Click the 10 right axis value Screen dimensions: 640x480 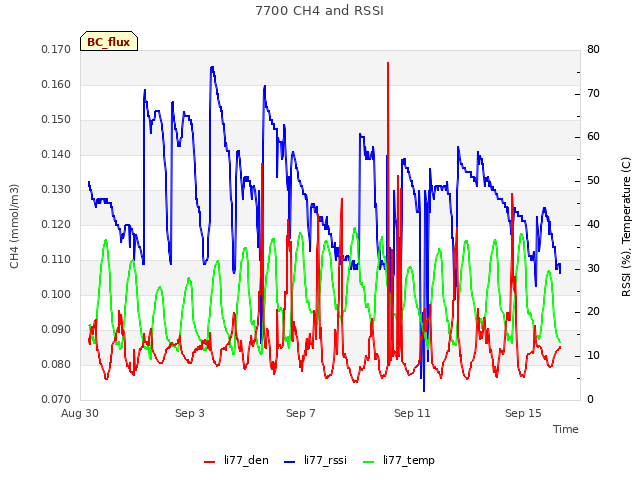pyautogui.click(x=593, y=356)
